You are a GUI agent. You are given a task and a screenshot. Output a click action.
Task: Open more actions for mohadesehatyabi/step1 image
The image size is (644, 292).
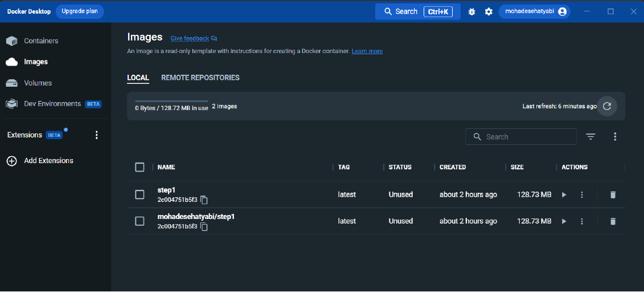point(581,221)
